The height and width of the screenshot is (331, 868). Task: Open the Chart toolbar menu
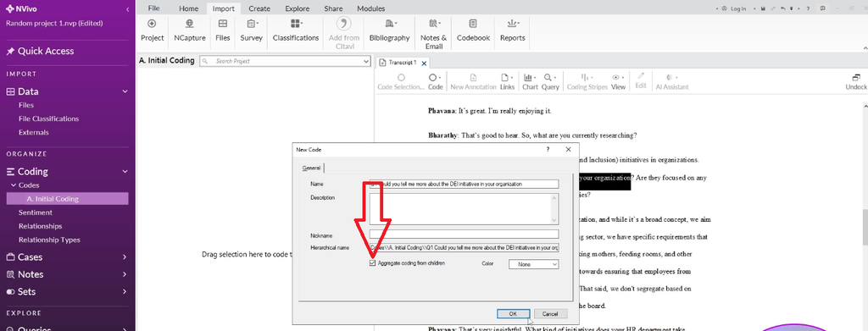(530, 82)
